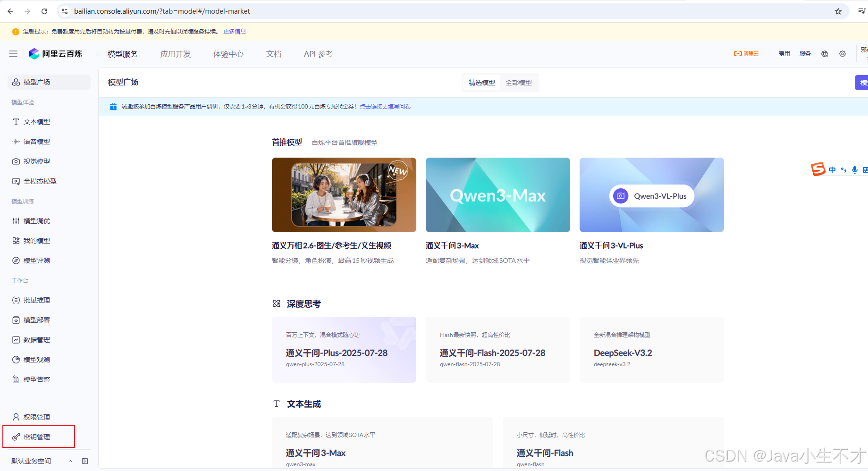
Task: Select the API 参考 top menu
Action: click(x=318, y=54)
